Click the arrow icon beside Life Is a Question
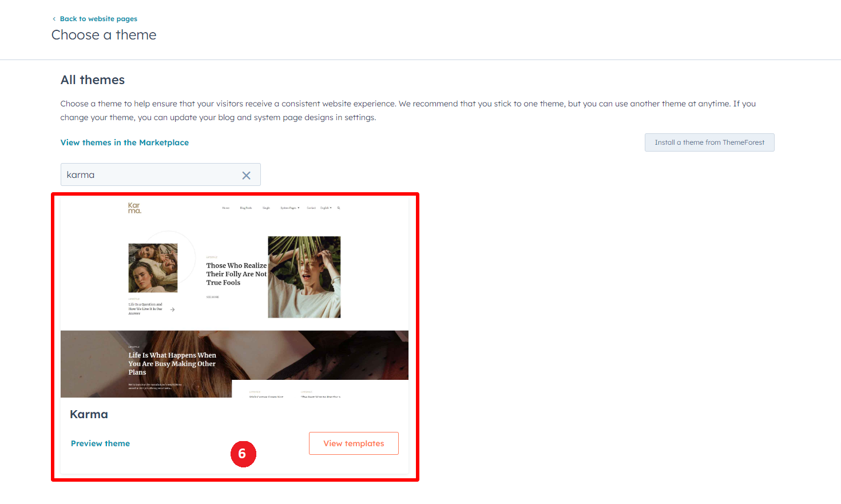 pos(172,309)
